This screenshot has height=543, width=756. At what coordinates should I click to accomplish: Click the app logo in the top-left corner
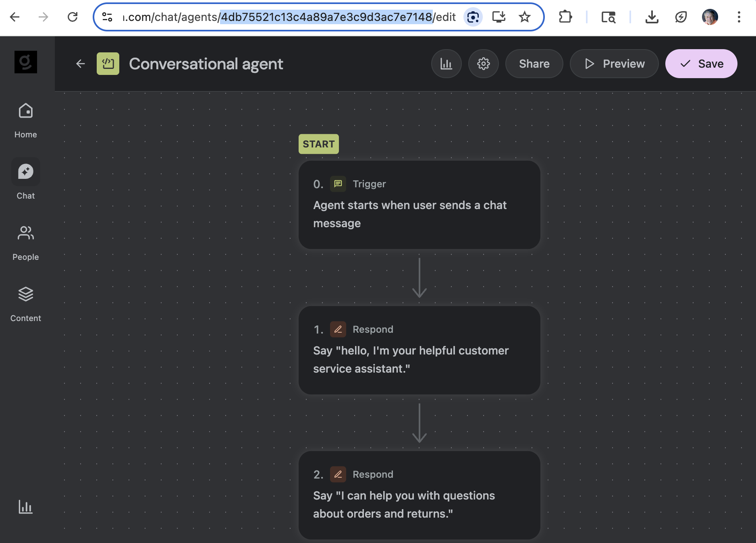click(x=25, y=62)
